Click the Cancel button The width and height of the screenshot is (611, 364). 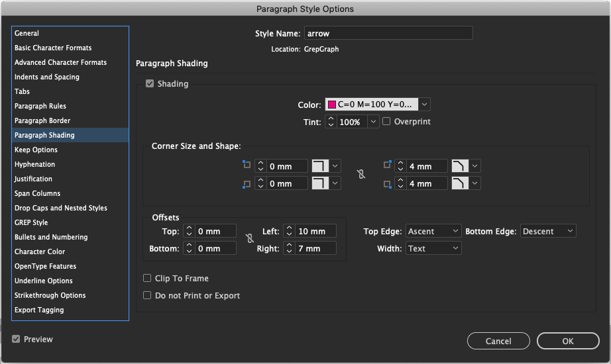click(x=498, y=341)
